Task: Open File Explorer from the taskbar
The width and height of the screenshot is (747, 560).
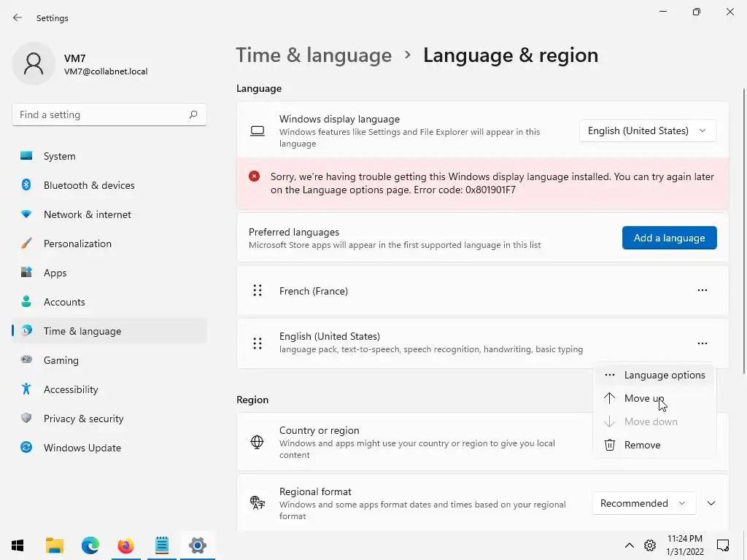Action: coord(54,545)
